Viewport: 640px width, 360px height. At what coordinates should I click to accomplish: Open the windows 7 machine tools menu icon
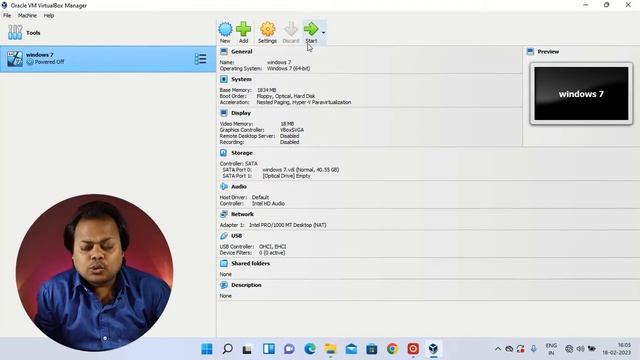point(200,59)
